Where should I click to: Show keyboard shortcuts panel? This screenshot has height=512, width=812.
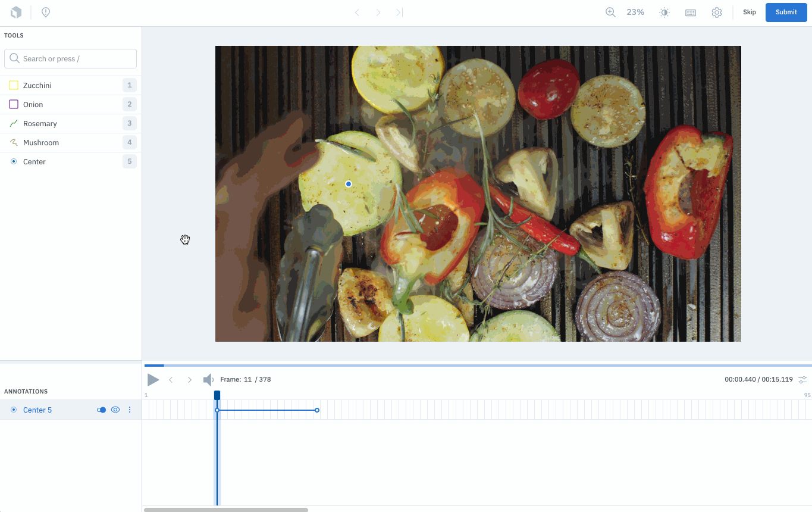691,13
